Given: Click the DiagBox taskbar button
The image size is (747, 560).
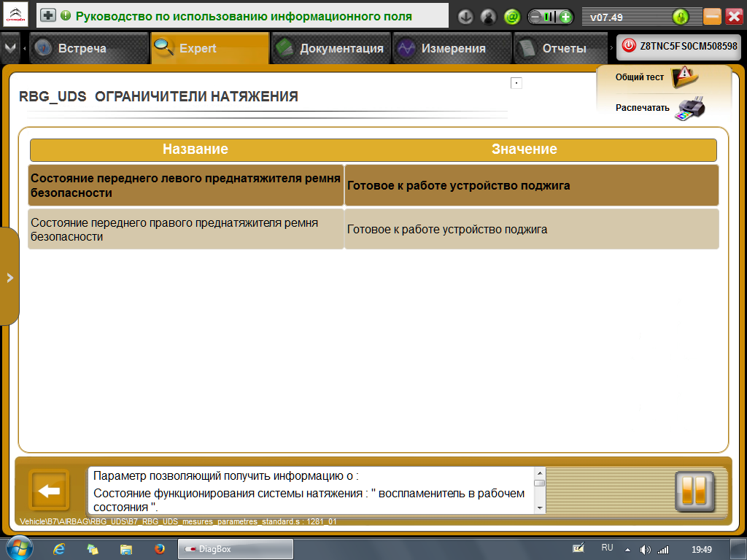Looking at the screenshot, I should (x=236, y=549).
